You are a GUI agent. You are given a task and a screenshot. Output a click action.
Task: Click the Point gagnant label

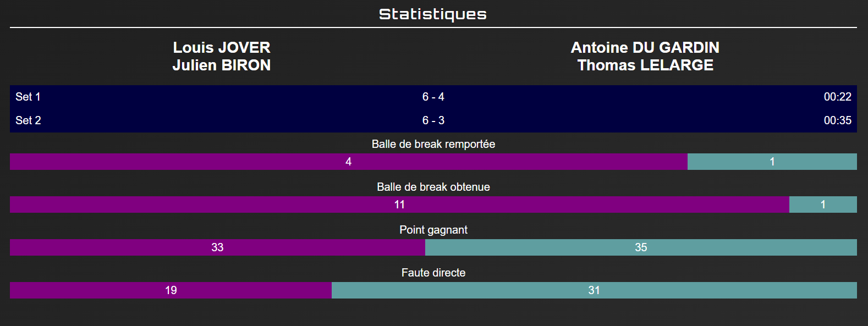pyautogui.click(x=433, y=230)
